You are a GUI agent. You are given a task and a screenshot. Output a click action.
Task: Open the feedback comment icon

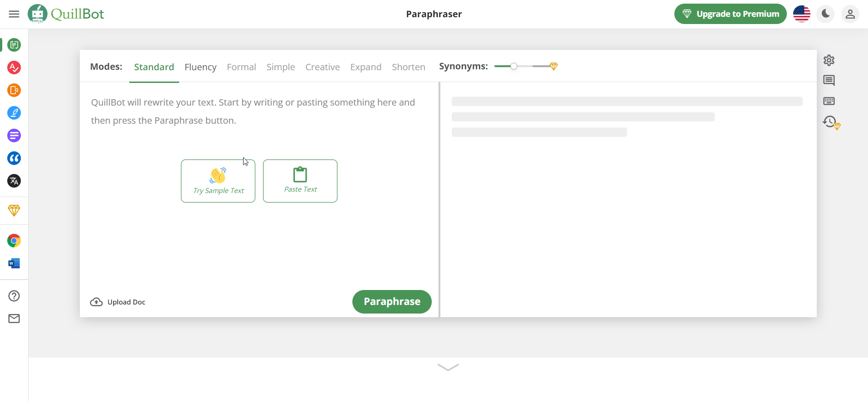[829, 81]
